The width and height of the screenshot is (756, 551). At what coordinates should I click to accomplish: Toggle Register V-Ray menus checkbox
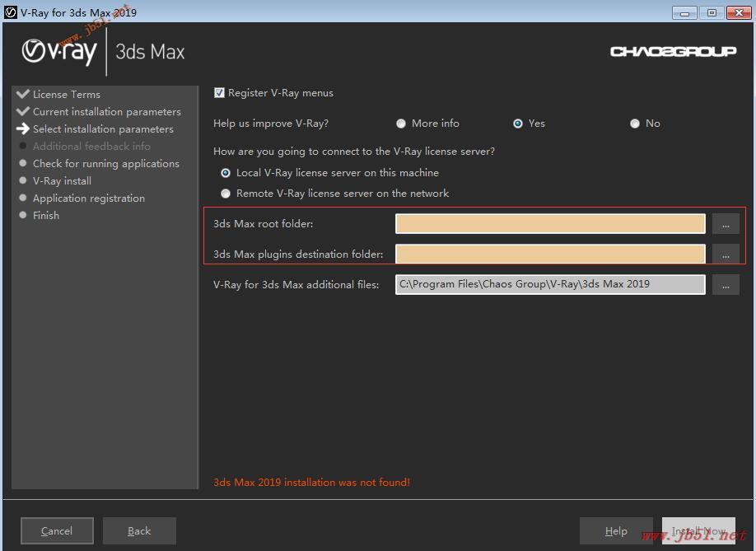(x=219, y=92)
